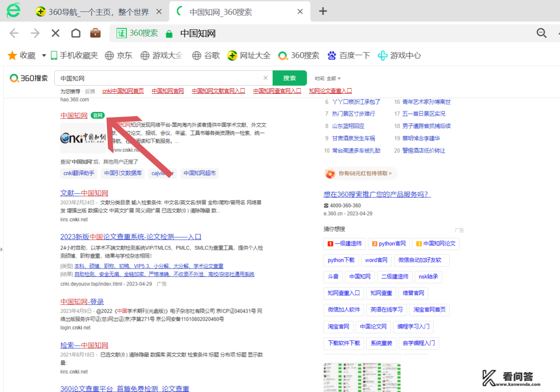Click related search cnki翻译助手
This screenshot has width=560, height=392.
point(79,173)
